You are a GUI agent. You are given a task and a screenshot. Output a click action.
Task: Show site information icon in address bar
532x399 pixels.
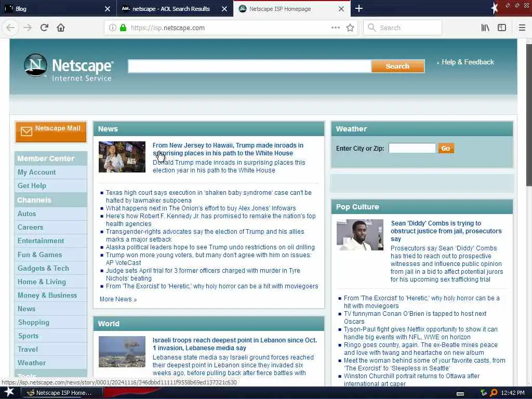coord(112,28)
